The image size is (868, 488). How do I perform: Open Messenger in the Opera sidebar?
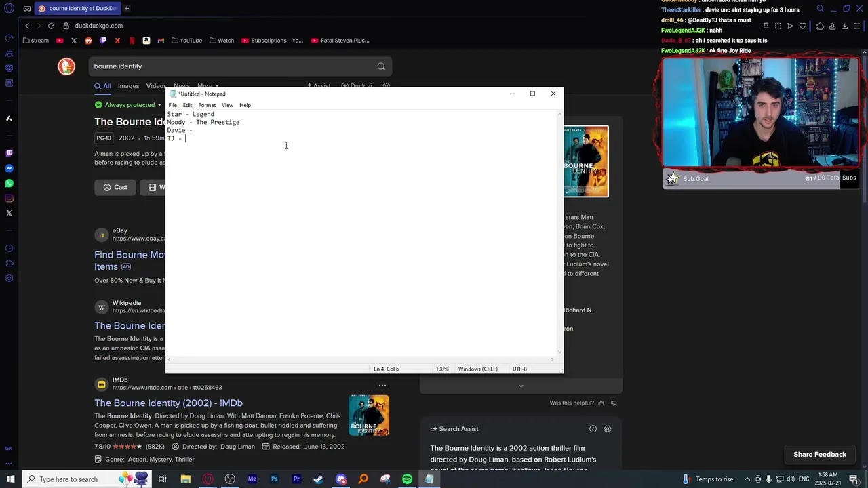[9, 169]
